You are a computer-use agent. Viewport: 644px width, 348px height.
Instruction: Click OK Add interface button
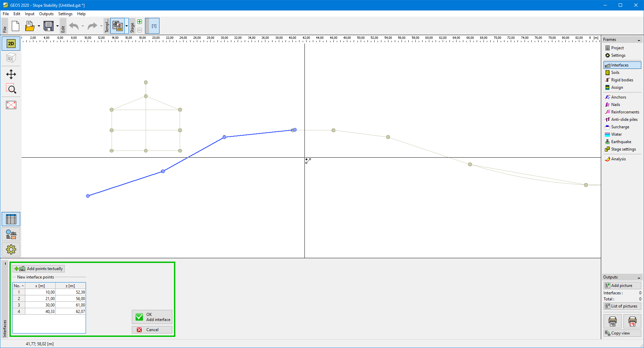pyautogui.click(x=152, y=317)
